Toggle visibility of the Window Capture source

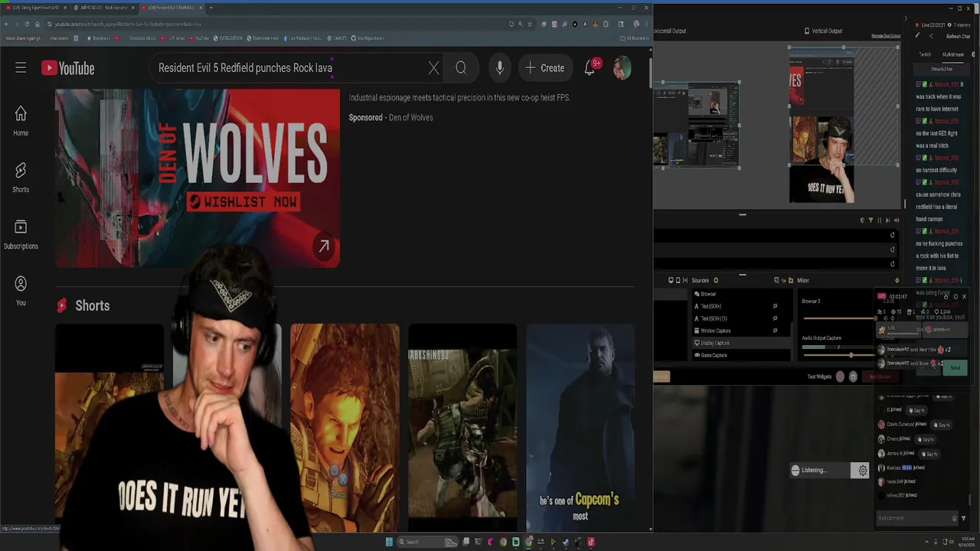[775, 331]
